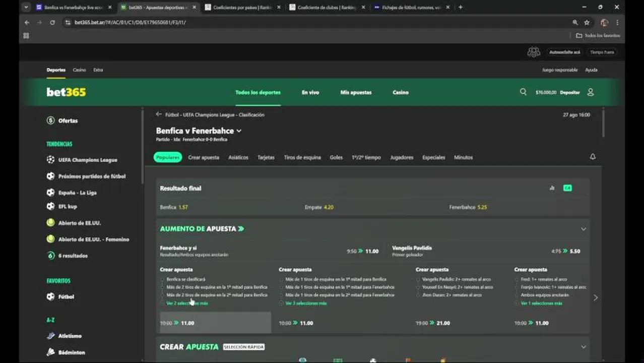Expand Ver 1 selecciones más
Screen dimensions: 644x363
[x=541, y=303]
